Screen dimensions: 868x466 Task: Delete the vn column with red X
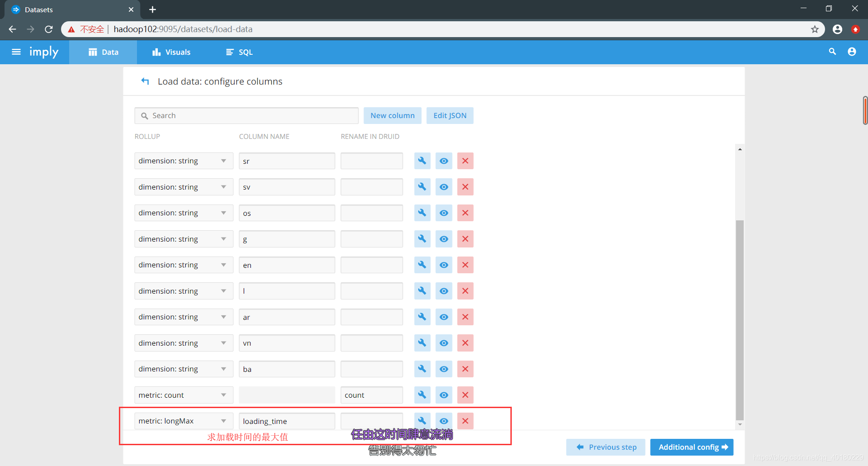click(465, 343)
